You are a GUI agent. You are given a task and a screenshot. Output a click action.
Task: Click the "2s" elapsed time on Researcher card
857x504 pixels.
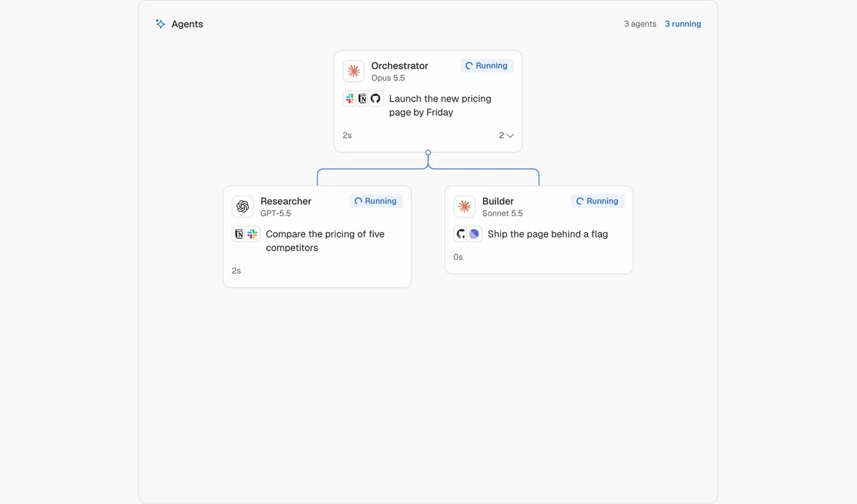[236, 271]
